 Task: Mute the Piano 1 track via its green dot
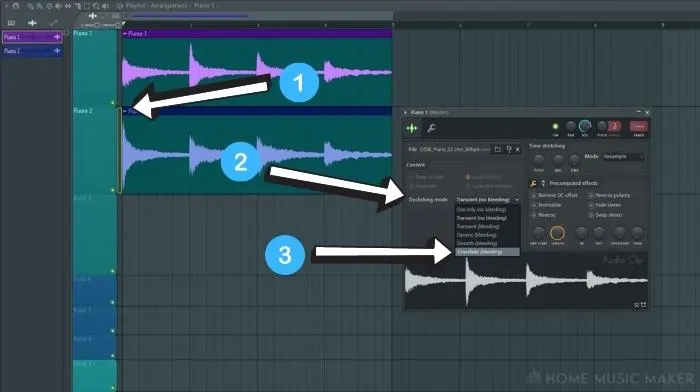tap(112, 103)
